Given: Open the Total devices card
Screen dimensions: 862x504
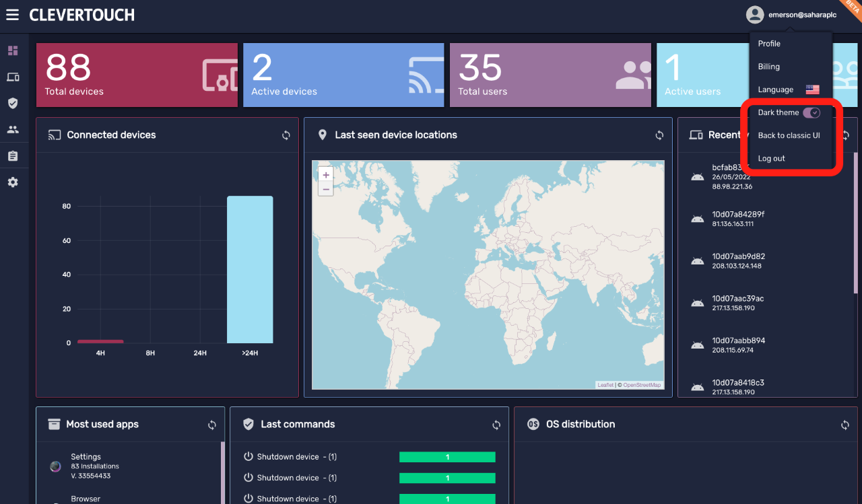Looking at the screenshot, I should pyautogui.click(x=137, y=75).
